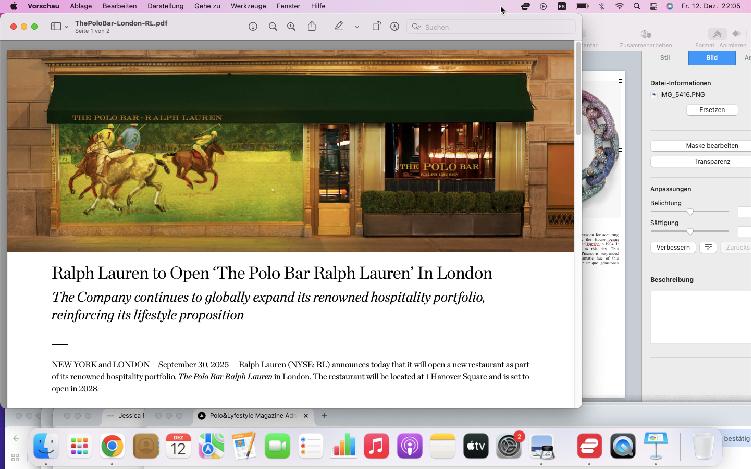Open Preview from the Dock
Image resolution: width=751 pixels, height=469 pixels.
(542, 447)
